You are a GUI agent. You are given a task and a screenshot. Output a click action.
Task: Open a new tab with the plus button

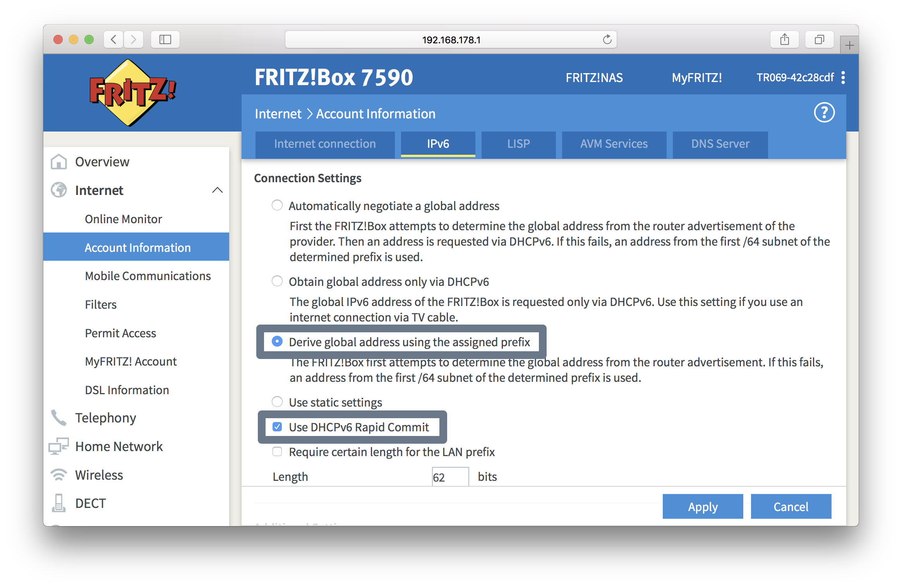tap(850, 45)
